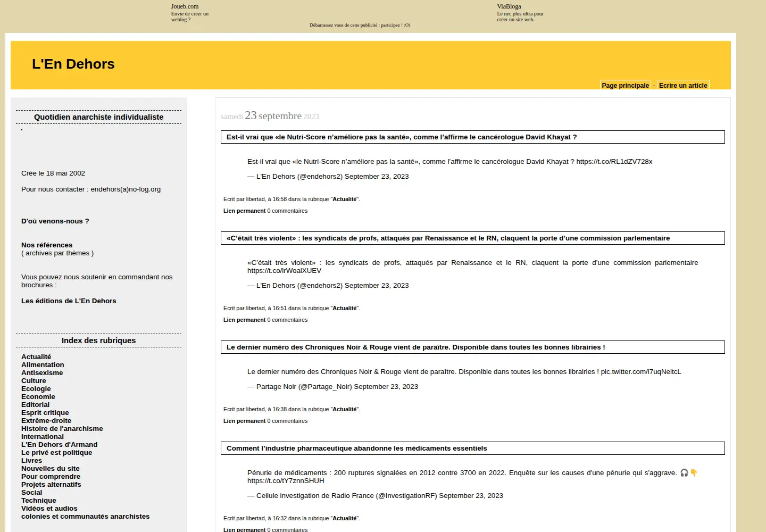Viewport: 766px width, 532px height.
Task: Open the L'En Dehors site title
Action: pos(73,64)
